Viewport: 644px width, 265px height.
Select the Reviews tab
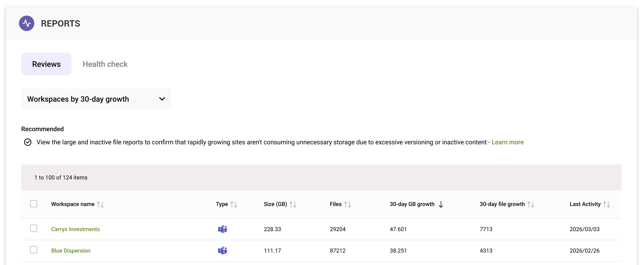pos(46,64)
